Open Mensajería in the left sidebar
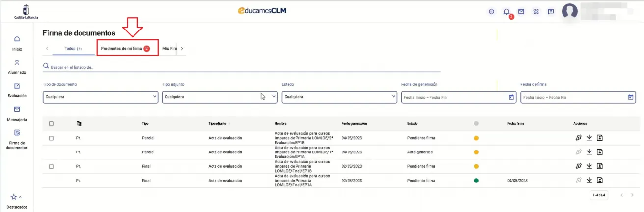Screen dimensions: 644x212 point(17,114)
